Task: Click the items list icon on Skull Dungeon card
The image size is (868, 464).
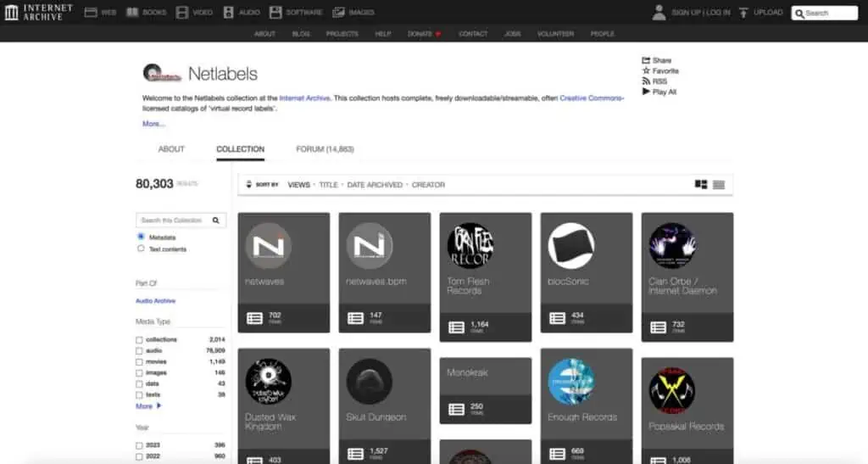Action: point(355,454)
